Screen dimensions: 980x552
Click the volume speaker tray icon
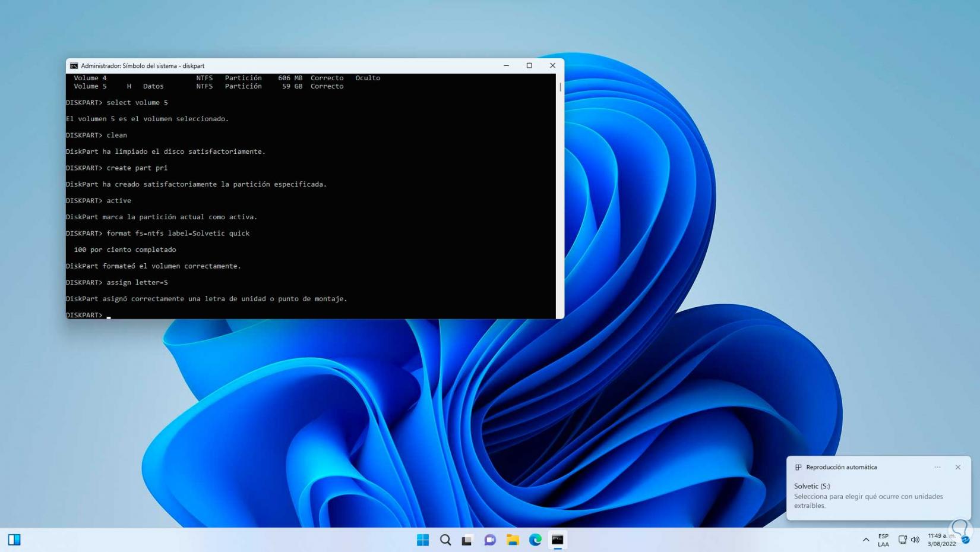[915, 540]
